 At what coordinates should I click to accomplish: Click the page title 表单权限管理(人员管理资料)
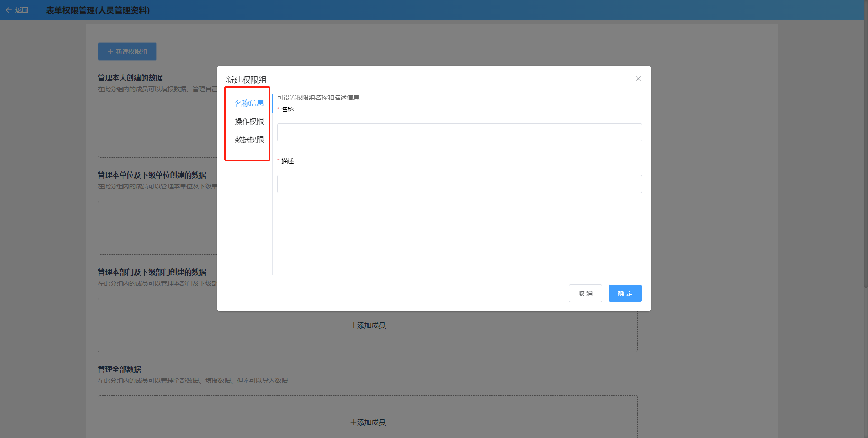(x=98, y=10)
